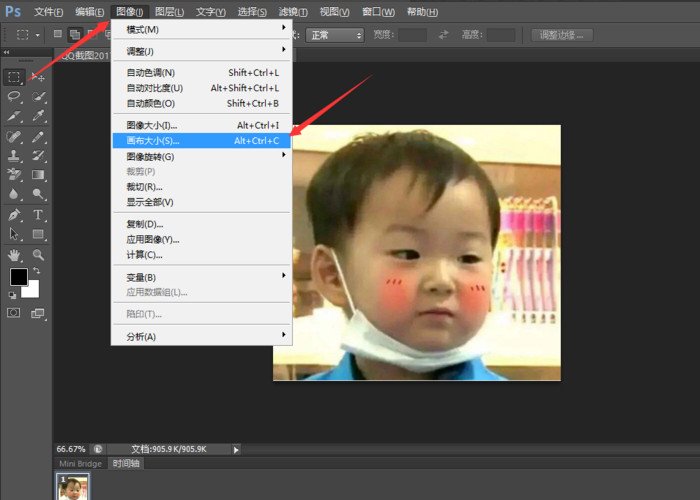700x500 pixels.
Task: Change screen mode icon
Action: click(x=38, y=313)
